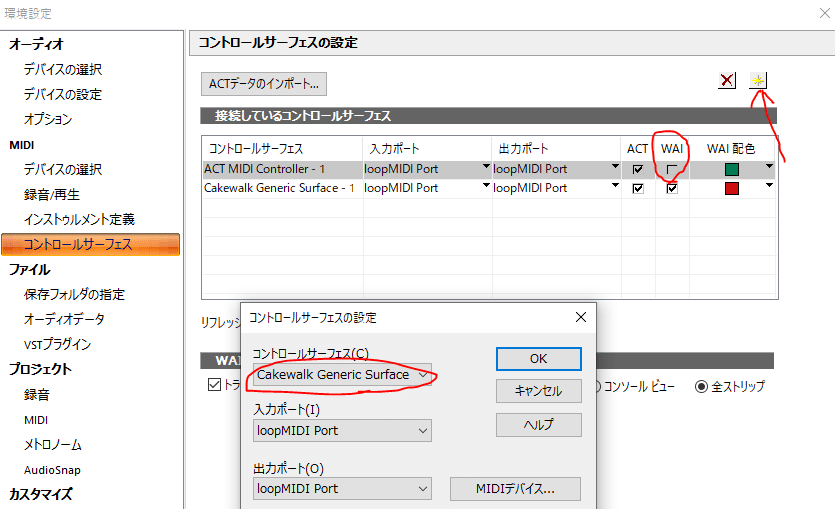The height and width of the screenshot is (509, 835).
Task: Select the highlighted コントロールサーフェス item
Action: [x=91, y=244]
